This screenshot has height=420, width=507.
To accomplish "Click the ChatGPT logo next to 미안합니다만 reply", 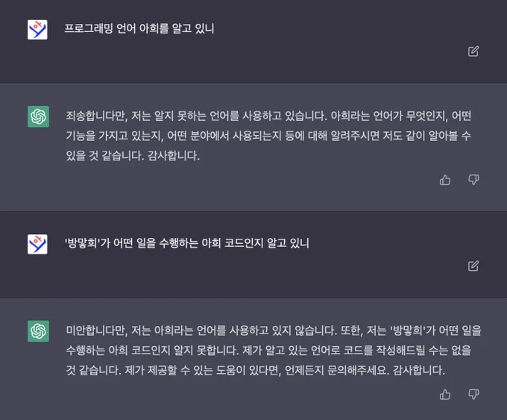I will (38, 331).
